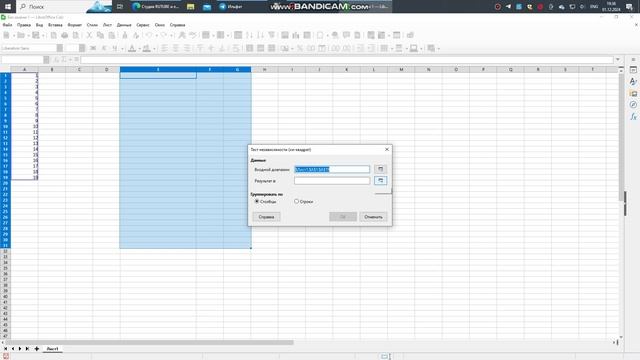640x360 pixels.
Task: Click the Bold formatting icon
Action: coord(93,49)
